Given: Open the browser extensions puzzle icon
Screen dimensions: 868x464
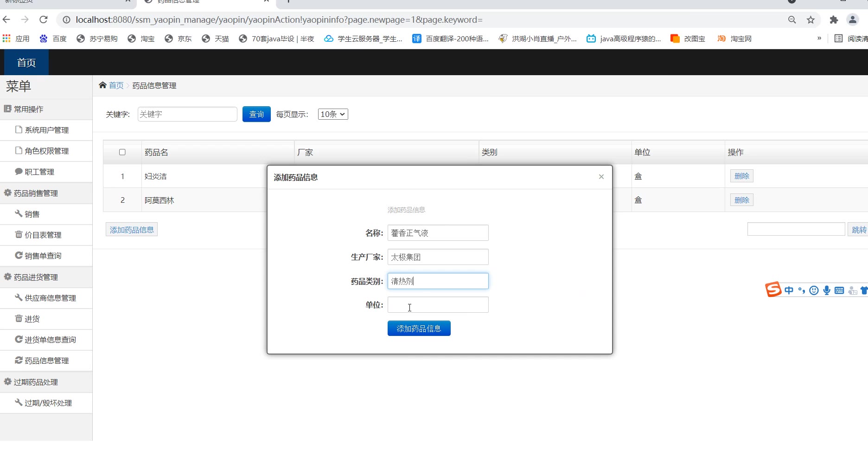Looking at the screenshot, I should (x=834, y=19).
